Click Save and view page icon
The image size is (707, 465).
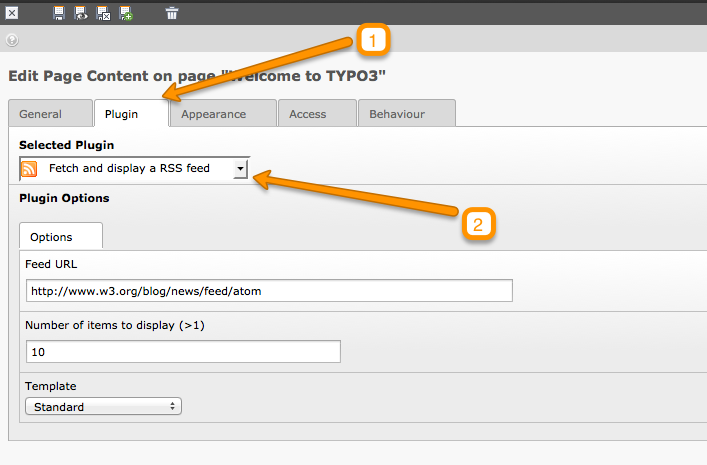click(81, 13)
